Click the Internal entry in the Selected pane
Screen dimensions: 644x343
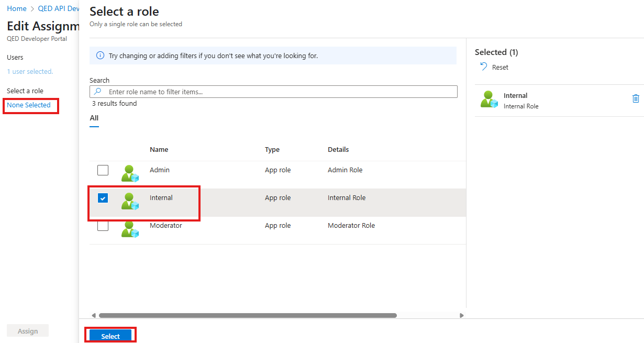tap(559, 101)
